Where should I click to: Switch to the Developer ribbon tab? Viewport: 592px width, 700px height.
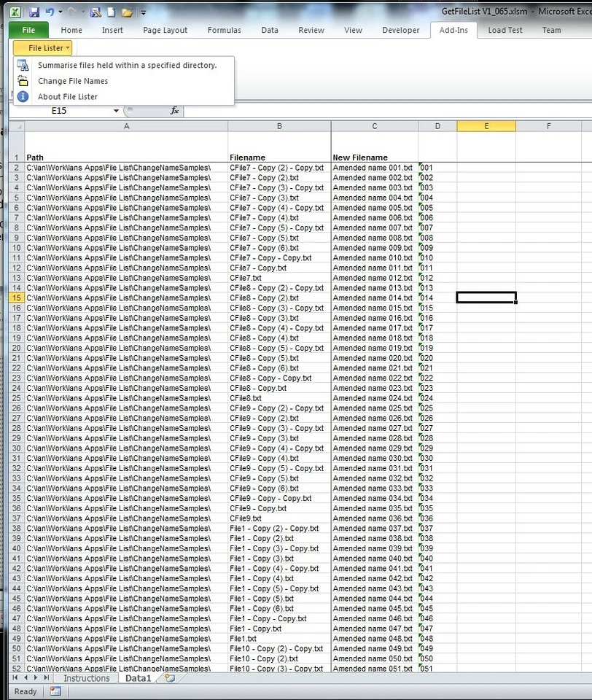(x=401, y=30)
